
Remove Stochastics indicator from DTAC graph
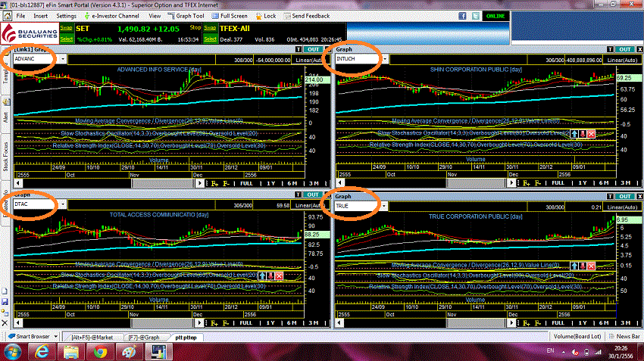point(279,275)
